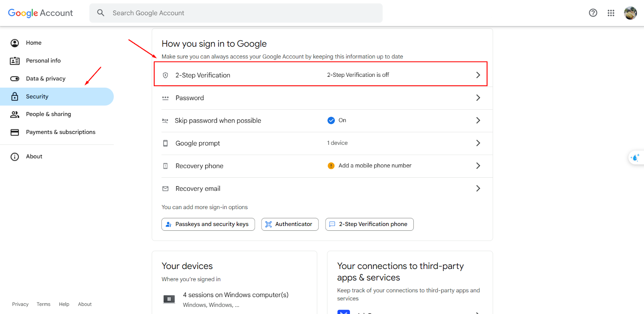This screenshot has height=314, width=644.
Task: Select the Security menu item
Action: tap(57, 96)
